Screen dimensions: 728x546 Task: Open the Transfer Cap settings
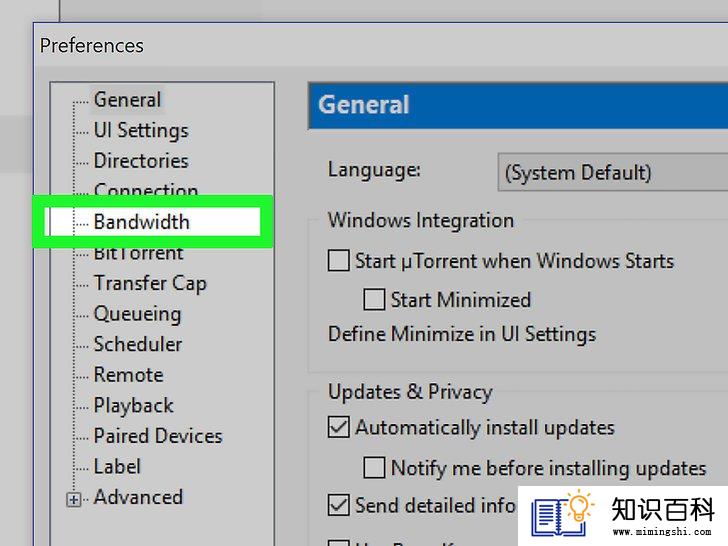[x=150, y=283]
